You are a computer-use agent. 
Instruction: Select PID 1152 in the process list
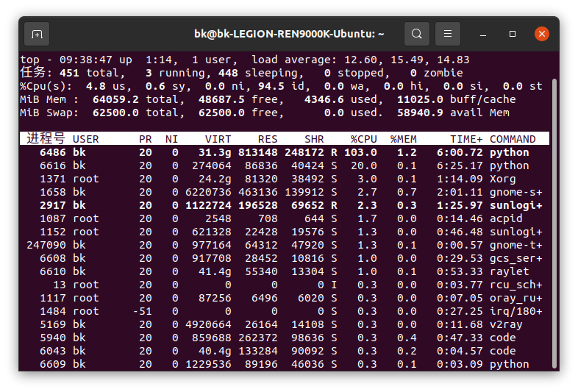(x=53, y=232)
